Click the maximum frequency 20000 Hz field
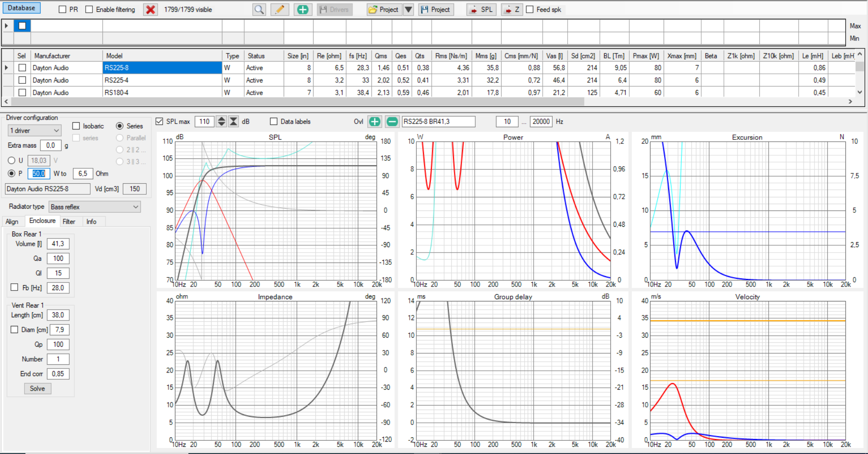The image size is (868, 454). point(541,121)
